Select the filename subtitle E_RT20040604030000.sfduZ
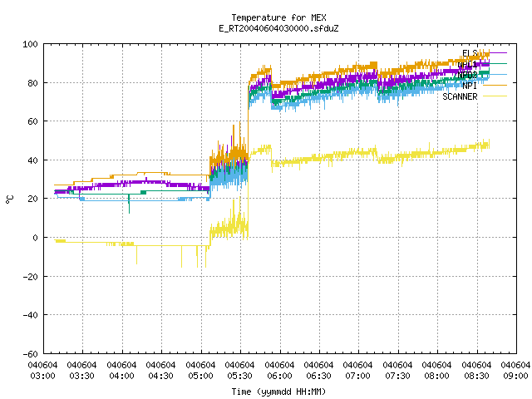 tap(278, 28)
